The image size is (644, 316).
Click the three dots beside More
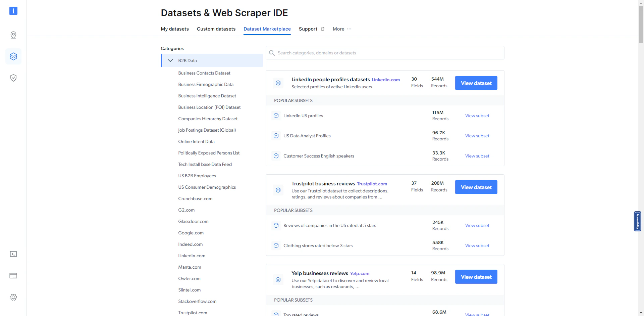pos(349,29)
